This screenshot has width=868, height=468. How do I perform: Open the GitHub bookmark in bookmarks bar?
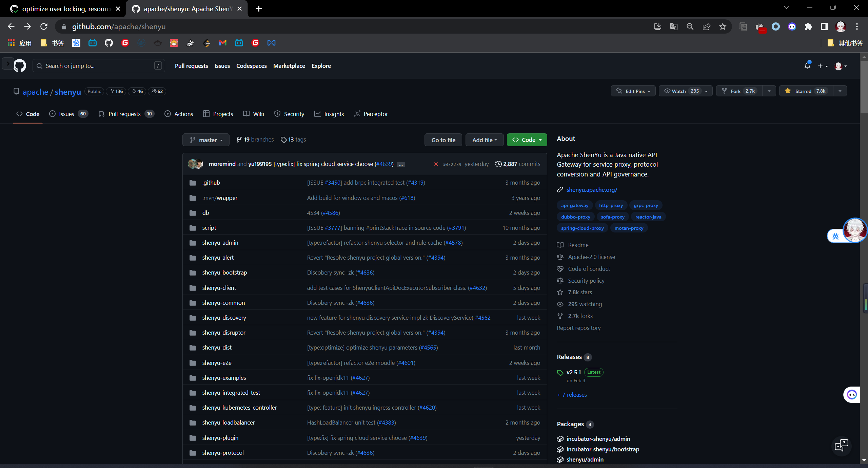click(108, 43)
